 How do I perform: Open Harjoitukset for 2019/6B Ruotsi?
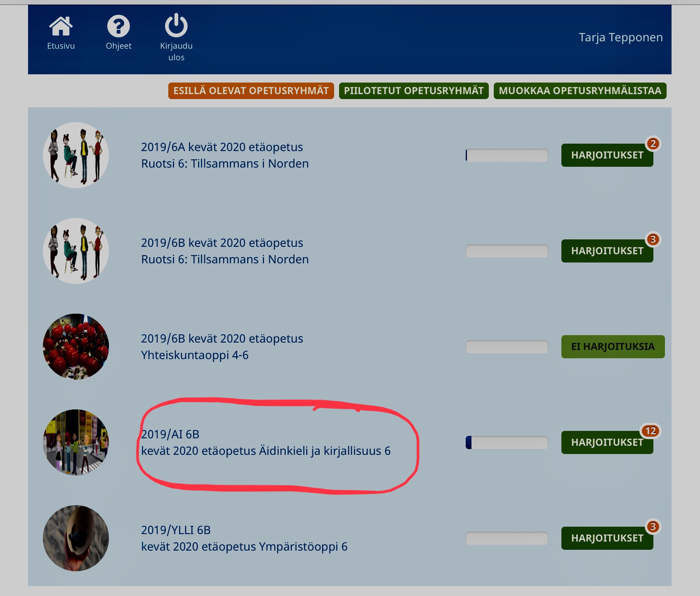tap(607, 251)
